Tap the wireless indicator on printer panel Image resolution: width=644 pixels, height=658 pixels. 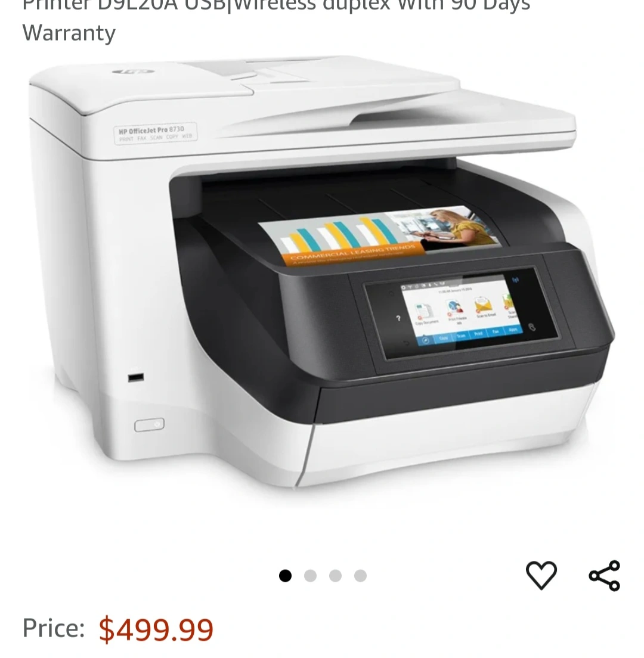[516, 280]
